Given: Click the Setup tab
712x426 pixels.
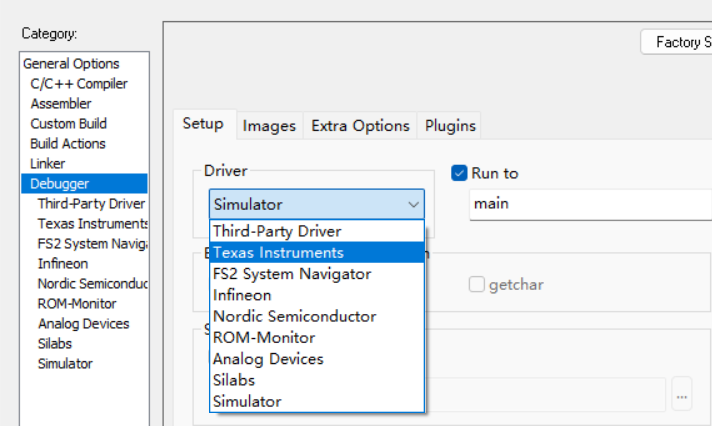Looking at the screenshot, I should 203,124.
